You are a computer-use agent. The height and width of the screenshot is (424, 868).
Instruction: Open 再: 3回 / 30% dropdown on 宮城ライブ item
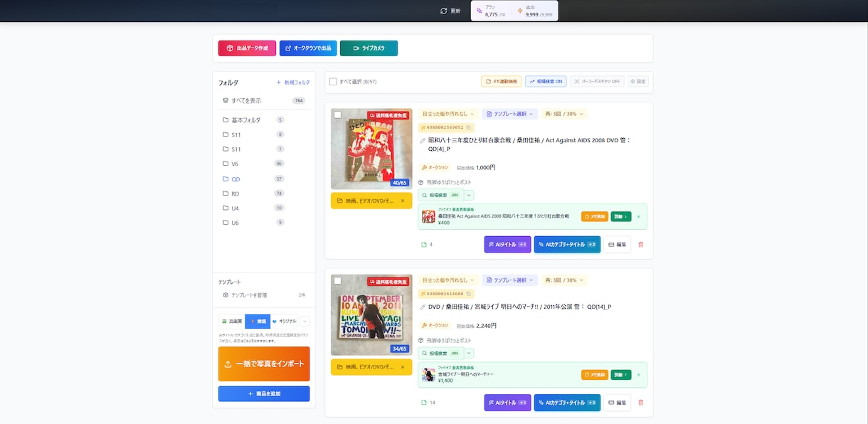pos(564,280)
